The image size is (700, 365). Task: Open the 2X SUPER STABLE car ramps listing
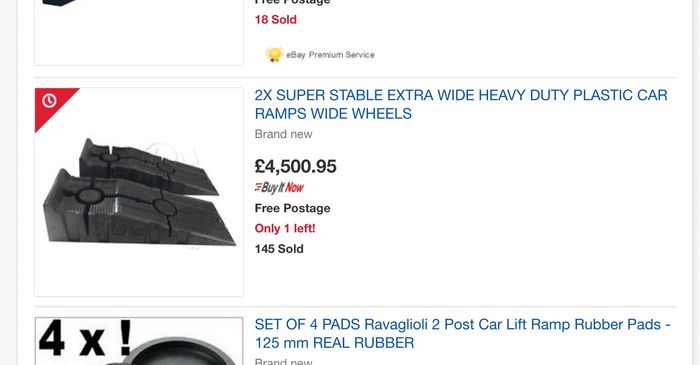pyautogui.click(x=461, y=104)
